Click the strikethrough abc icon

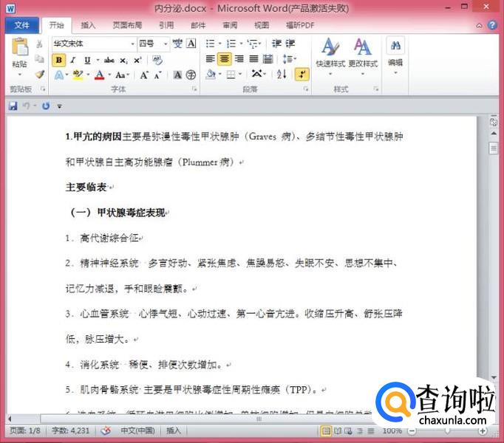pyautogui.click(x=109, y=60)
